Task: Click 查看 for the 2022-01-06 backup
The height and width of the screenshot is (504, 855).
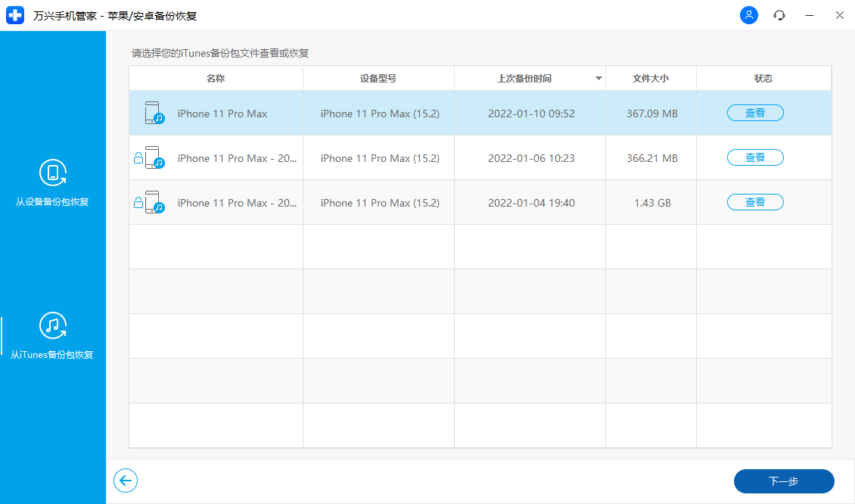Action: point(755,157)
